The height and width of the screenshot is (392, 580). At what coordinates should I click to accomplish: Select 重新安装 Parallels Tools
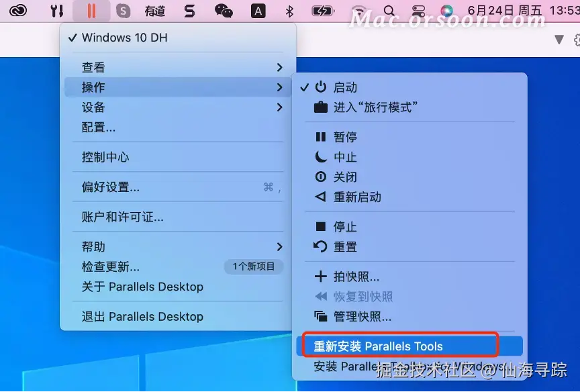click(409, 346)
